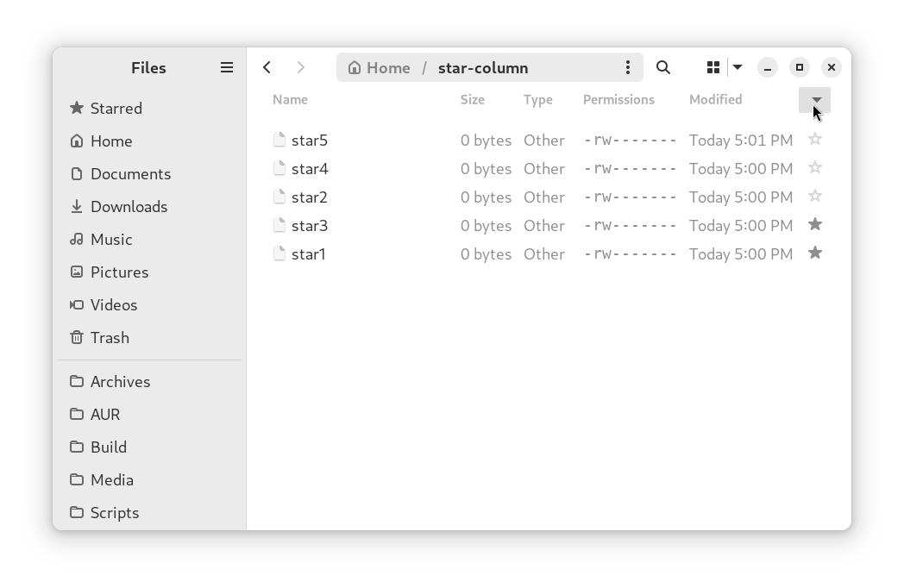Go back with the left arrow

click(x=267, y=67)
